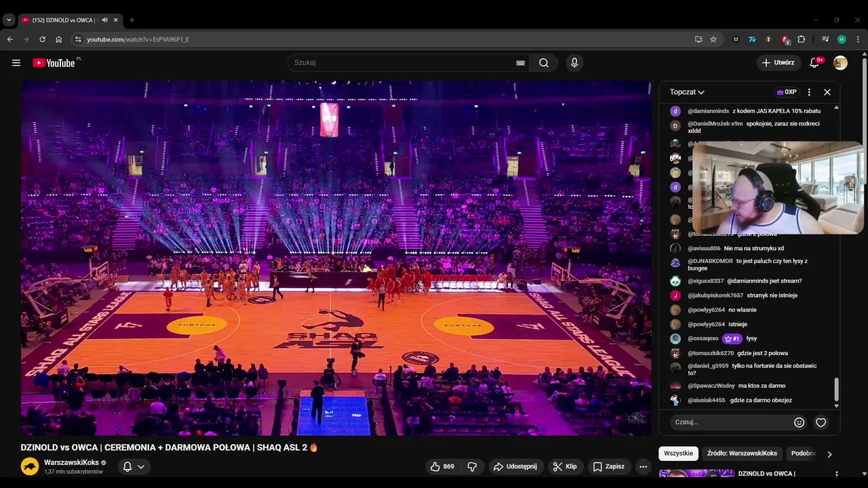The height and width of the screenshot is (488, 868).
Task: Open the YouTube guide hamburger menu
Action: pos(16,63)
